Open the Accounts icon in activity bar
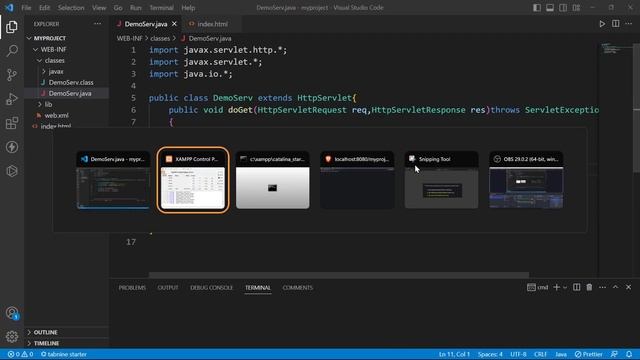 click(x=12, y=313)
